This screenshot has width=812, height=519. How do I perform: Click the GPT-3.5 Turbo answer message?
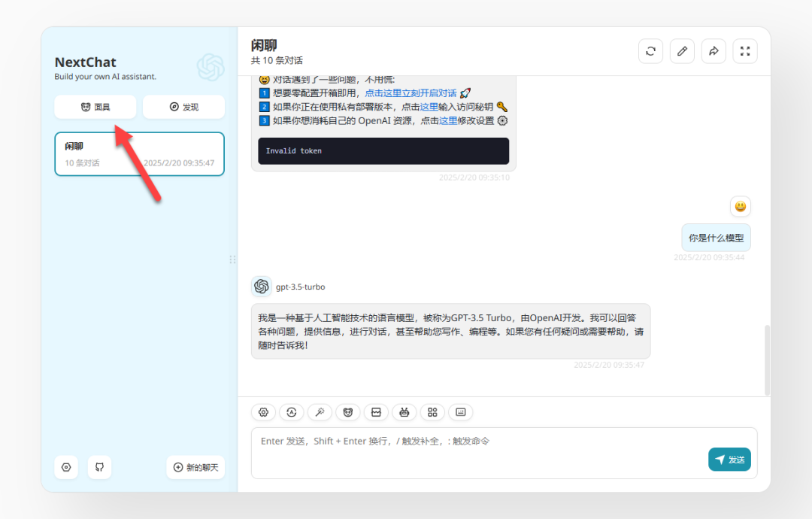tap(450, 332)
